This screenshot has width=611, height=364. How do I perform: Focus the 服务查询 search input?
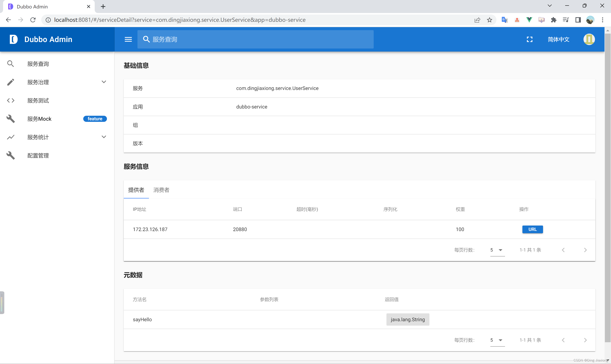[x=255, y=39]
